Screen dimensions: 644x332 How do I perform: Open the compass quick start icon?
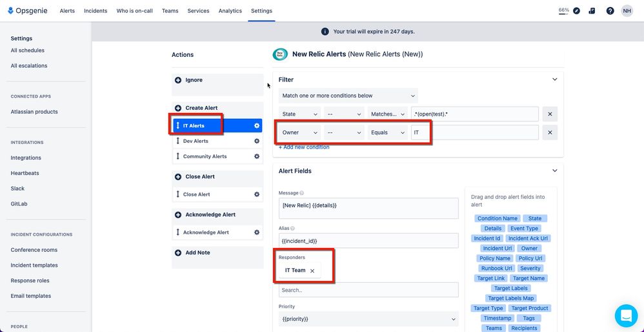pyautogui.click(x=577, y=11)
